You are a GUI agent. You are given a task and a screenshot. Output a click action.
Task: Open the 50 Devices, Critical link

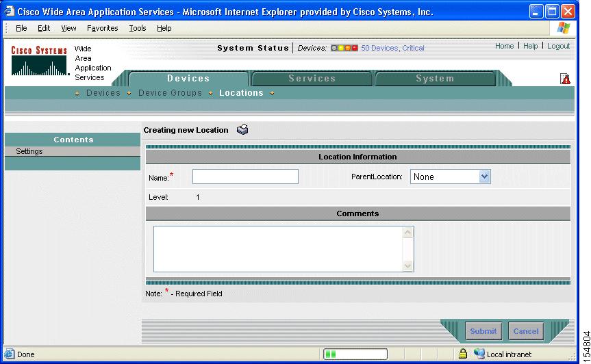(392, 48)
